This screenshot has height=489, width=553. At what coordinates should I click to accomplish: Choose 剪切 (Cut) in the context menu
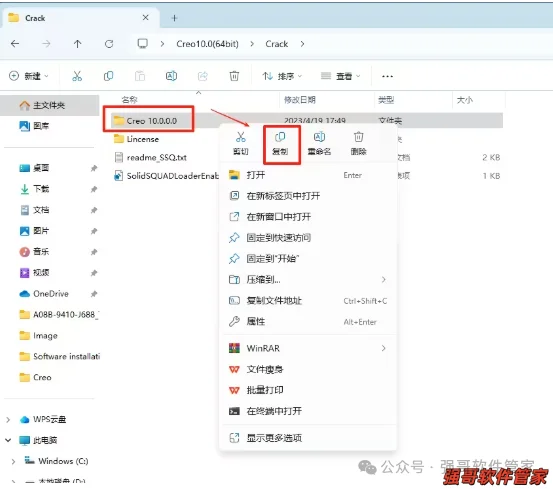pos(241,143)
